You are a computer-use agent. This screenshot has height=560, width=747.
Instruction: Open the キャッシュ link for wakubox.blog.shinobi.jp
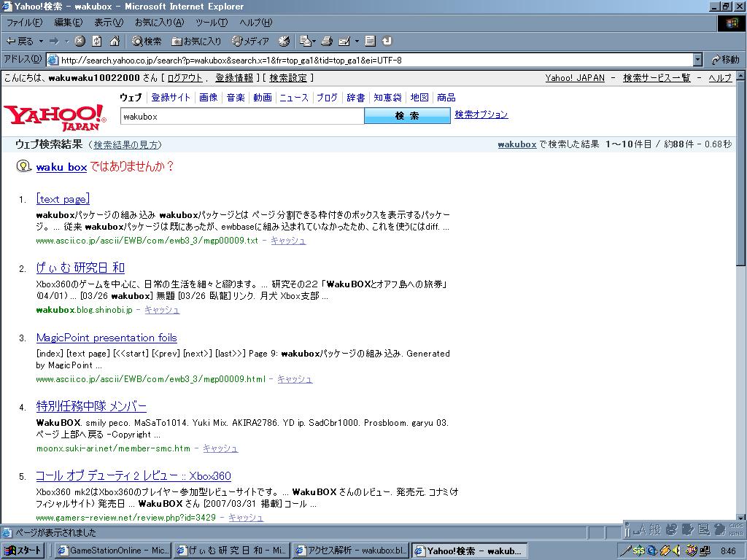coord(162,310)
